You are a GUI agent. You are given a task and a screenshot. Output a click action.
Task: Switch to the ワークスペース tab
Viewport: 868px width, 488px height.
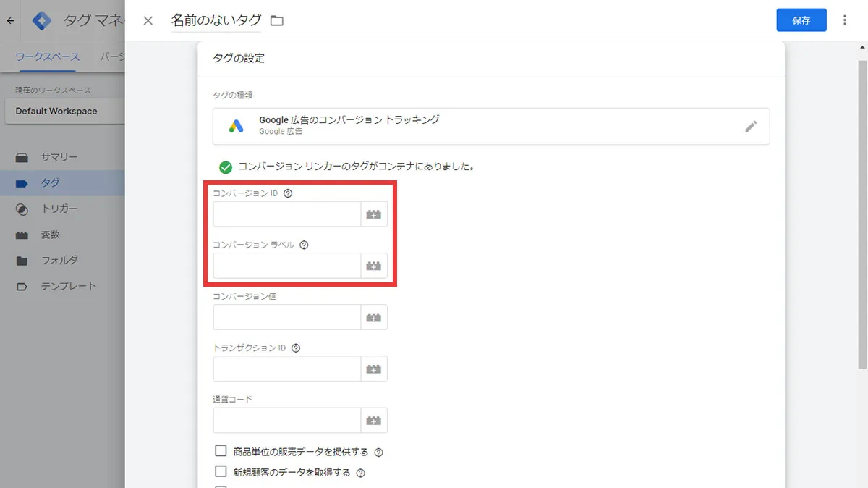tap(48, 56)
